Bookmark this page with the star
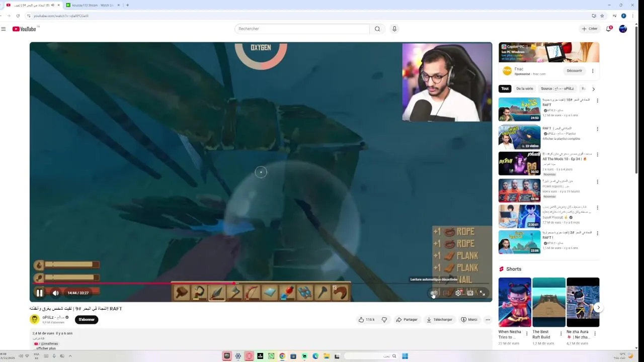 pyautogui.click(x=602, y=16)
